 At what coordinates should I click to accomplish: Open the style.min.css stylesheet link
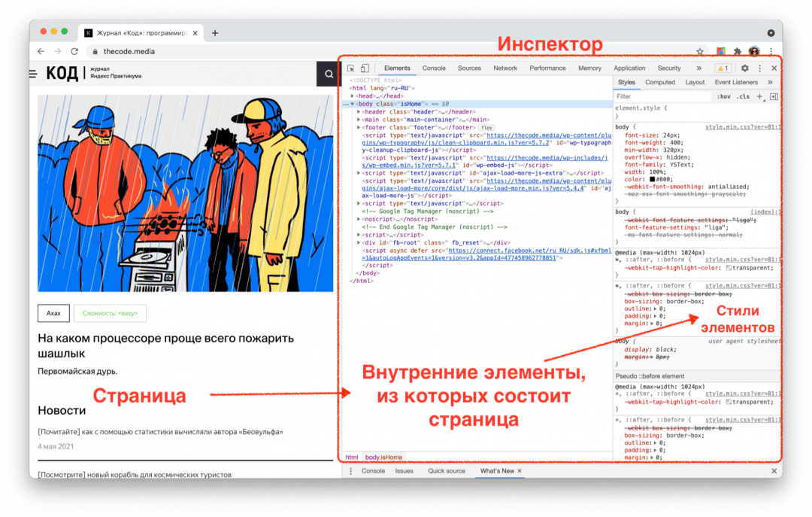click(x=741, y=127)
